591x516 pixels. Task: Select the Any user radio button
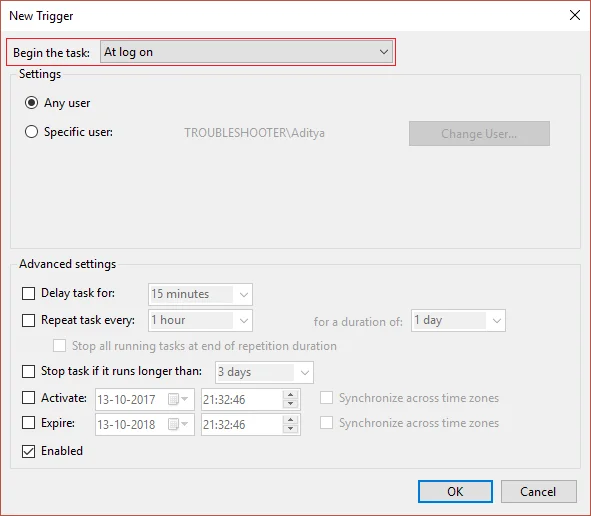click(31, 103)
